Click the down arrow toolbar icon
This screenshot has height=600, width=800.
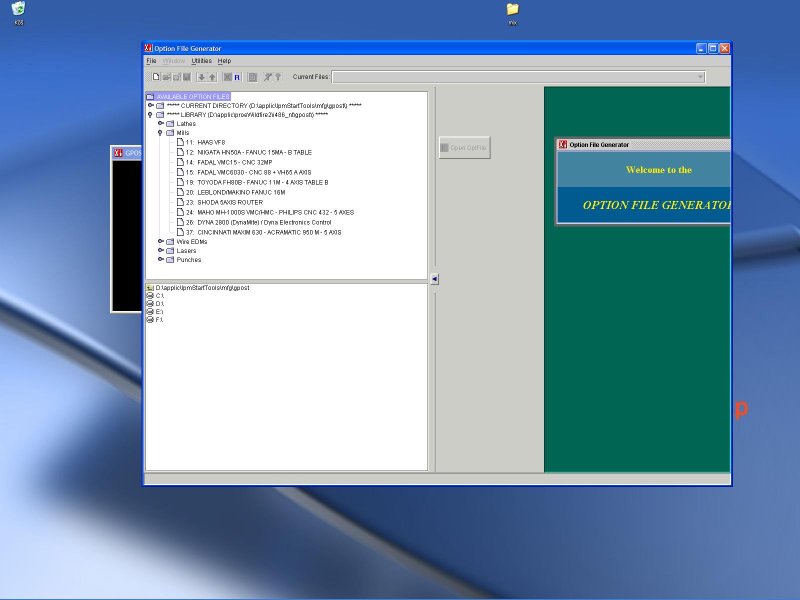pyautogui.click(x=202, y=77)
